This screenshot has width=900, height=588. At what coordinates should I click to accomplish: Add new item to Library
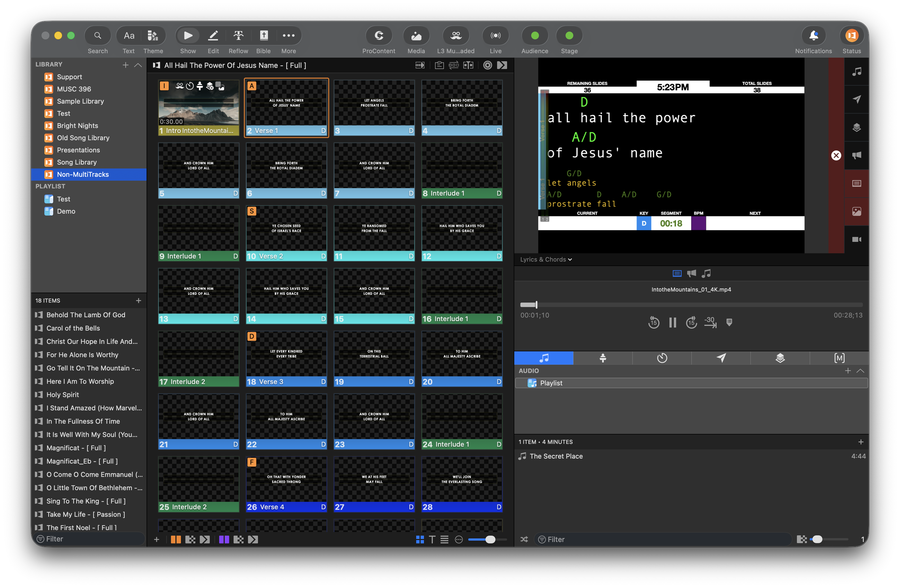pyautogui.click(x=126, y=65)
